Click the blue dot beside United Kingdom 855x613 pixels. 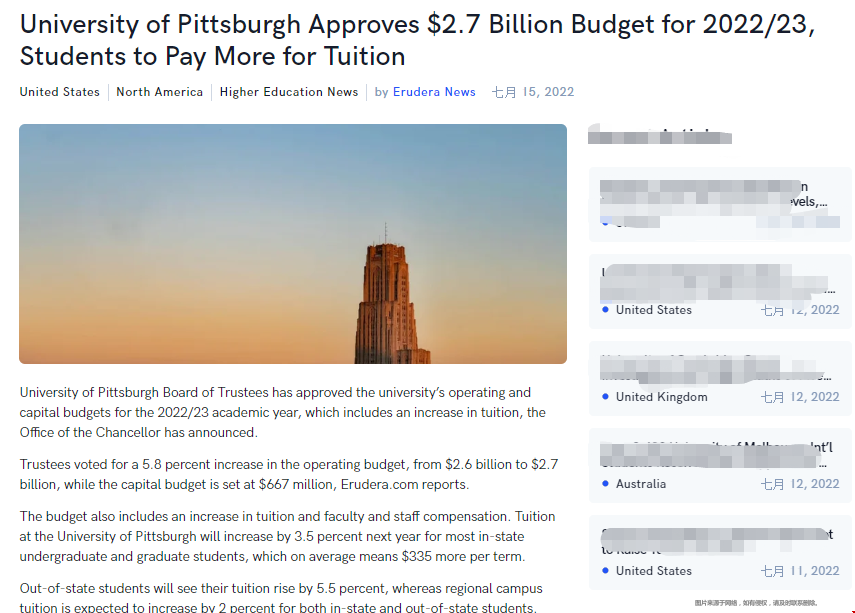(606, 397)
